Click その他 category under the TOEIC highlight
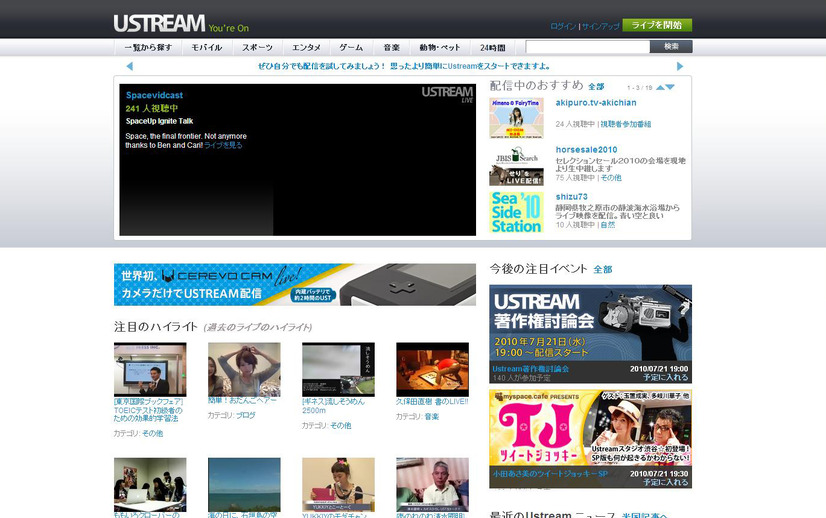 [152, 434]
